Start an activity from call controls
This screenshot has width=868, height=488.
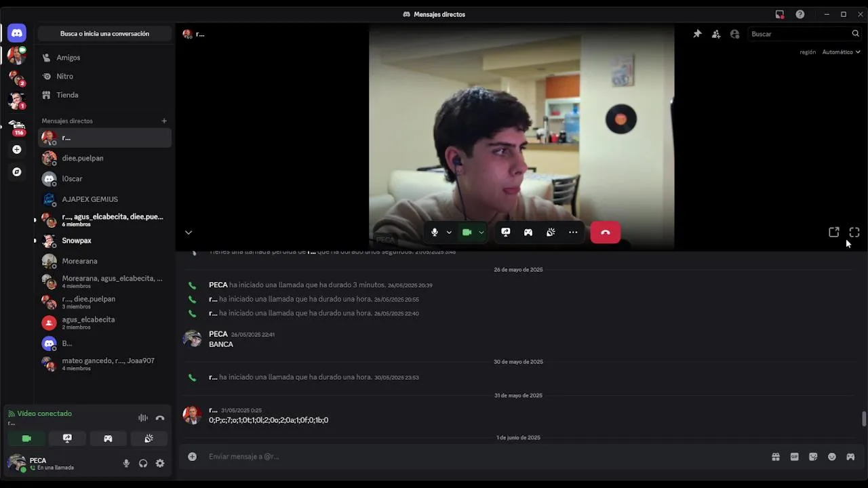click(x=528, y=232)
